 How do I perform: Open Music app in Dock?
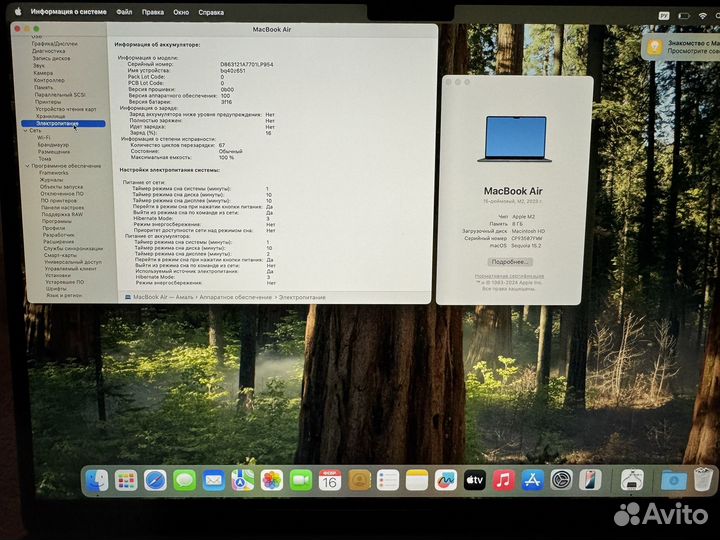point(504,481)
